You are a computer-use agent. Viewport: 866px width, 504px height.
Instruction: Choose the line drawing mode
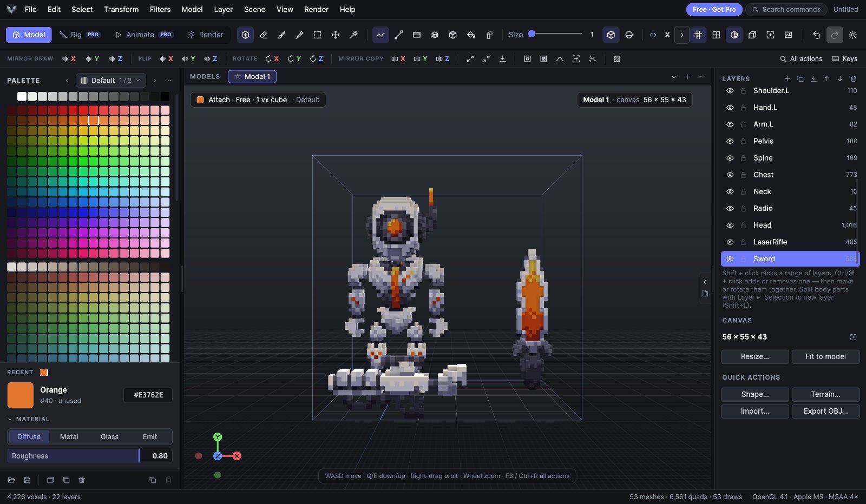[399, 35]
